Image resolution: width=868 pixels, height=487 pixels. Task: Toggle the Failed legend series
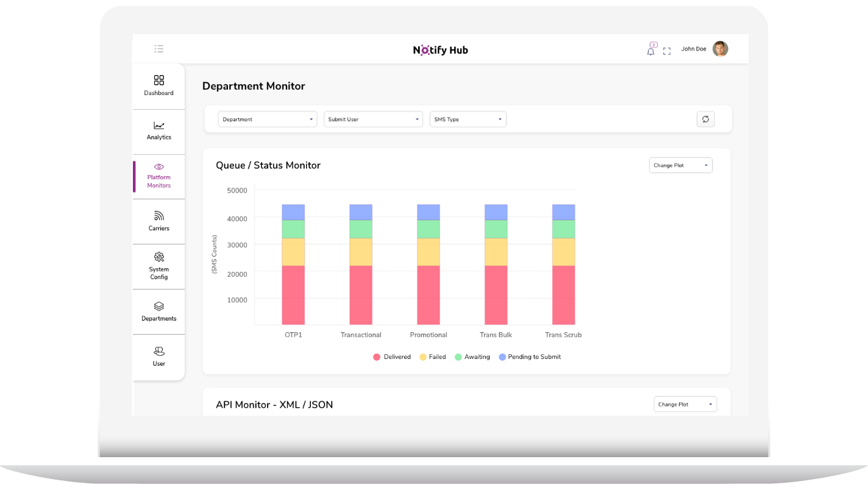[x=433, y=357]
